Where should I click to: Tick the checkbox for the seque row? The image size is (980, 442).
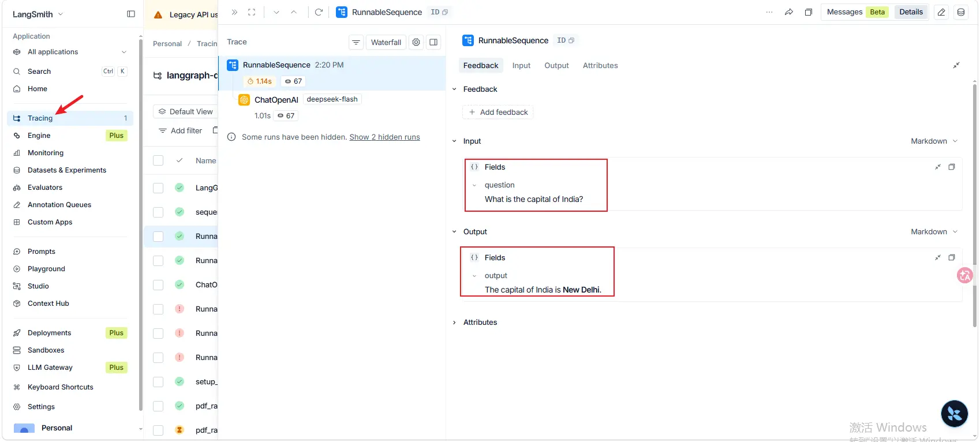(x=158, y=212)
